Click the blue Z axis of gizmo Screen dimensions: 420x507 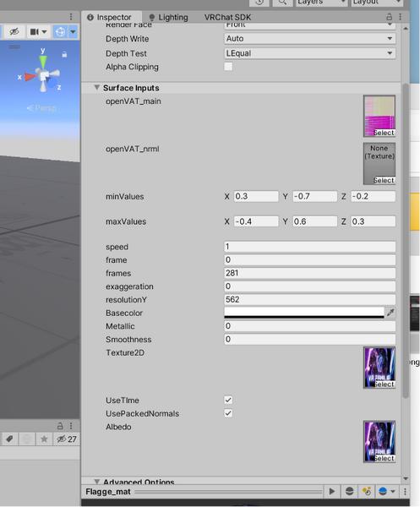click(x=52, y=83)
